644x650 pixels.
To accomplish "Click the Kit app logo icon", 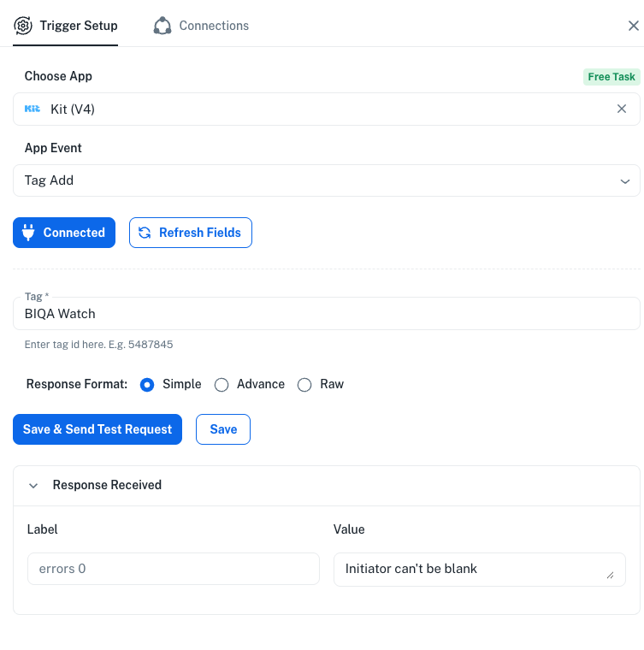I will (x=32, y=109).
